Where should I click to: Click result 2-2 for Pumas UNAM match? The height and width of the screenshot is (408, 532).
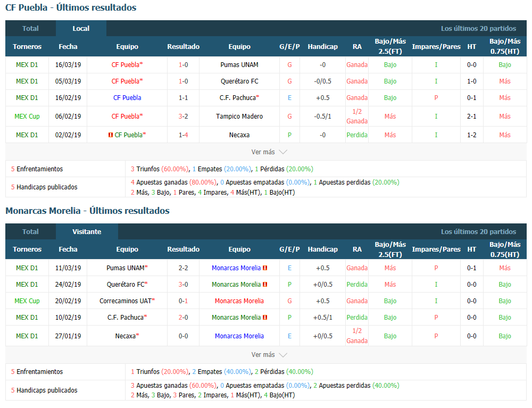click(183, 268)
